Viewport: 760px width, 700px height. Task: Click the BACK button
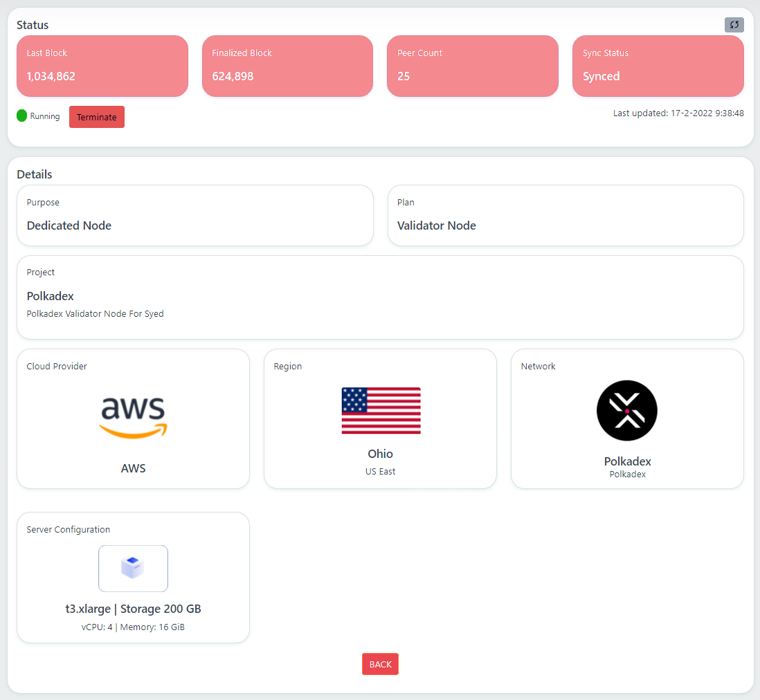click(x=380, y=663)
